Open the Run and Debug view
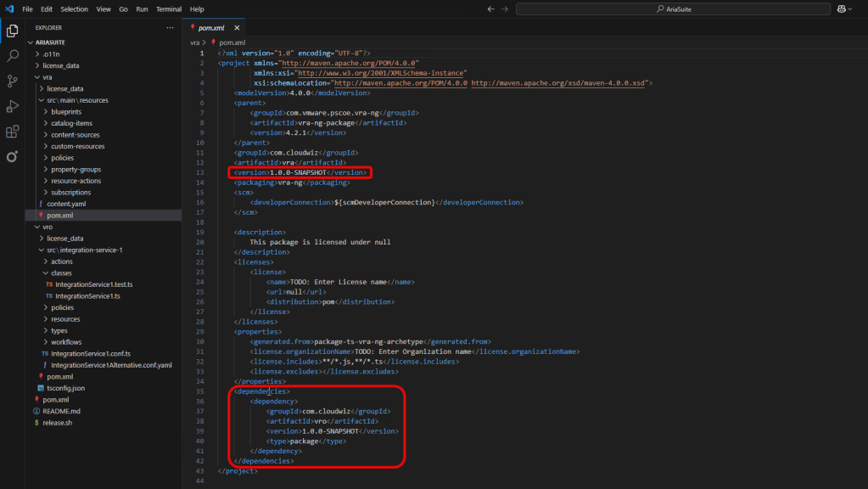Viewport: 868px width, 489px height. point(13,107)
